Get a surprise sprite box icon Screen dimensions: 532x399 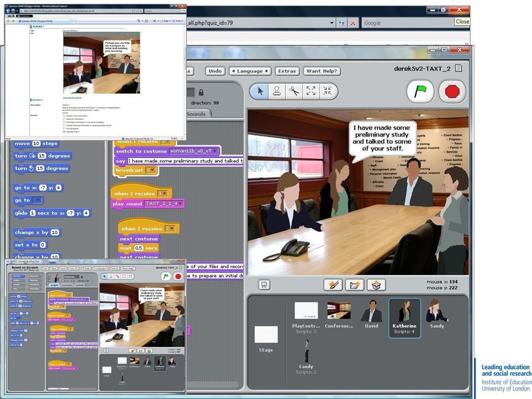(x=376, y=285)
